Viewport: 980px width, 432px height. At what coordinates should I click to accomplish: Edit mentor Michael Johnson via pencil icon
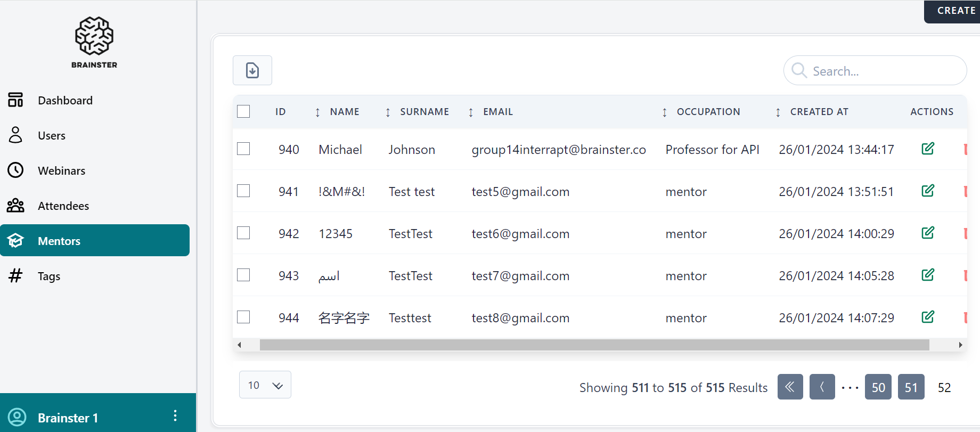[x=927, y=149]
